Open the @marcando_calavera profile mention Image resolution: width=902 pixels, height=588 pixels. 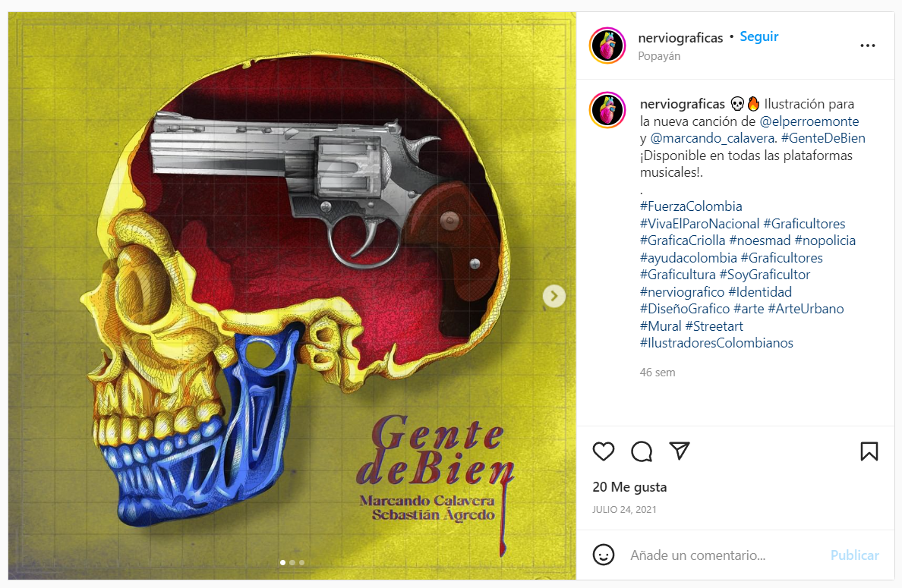pos(714,139)
